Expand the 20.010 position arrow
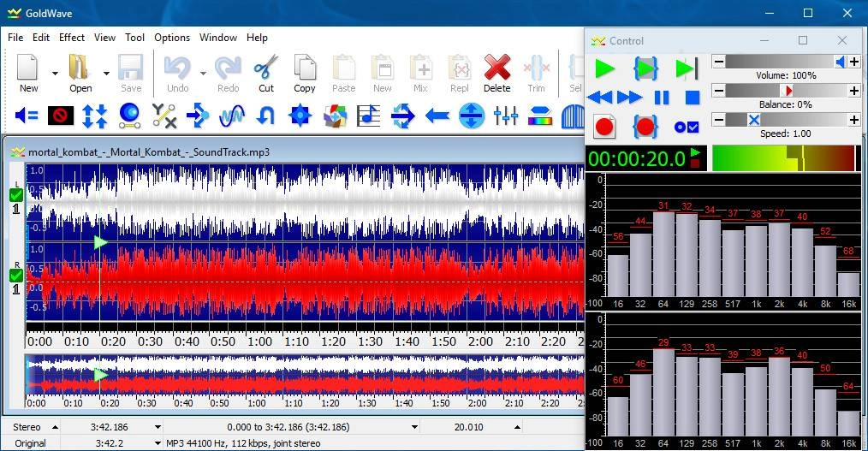 pyautogui.click(x=517, y=427)
